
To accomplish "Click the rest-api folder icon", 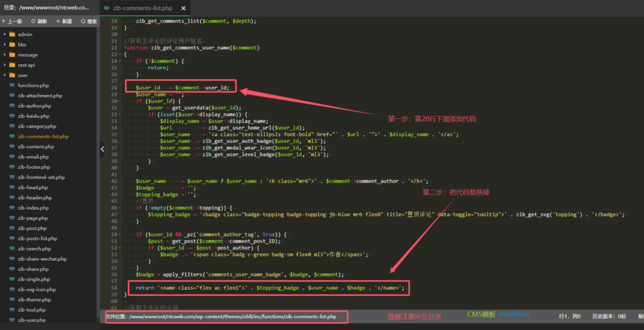I will 12,65.
